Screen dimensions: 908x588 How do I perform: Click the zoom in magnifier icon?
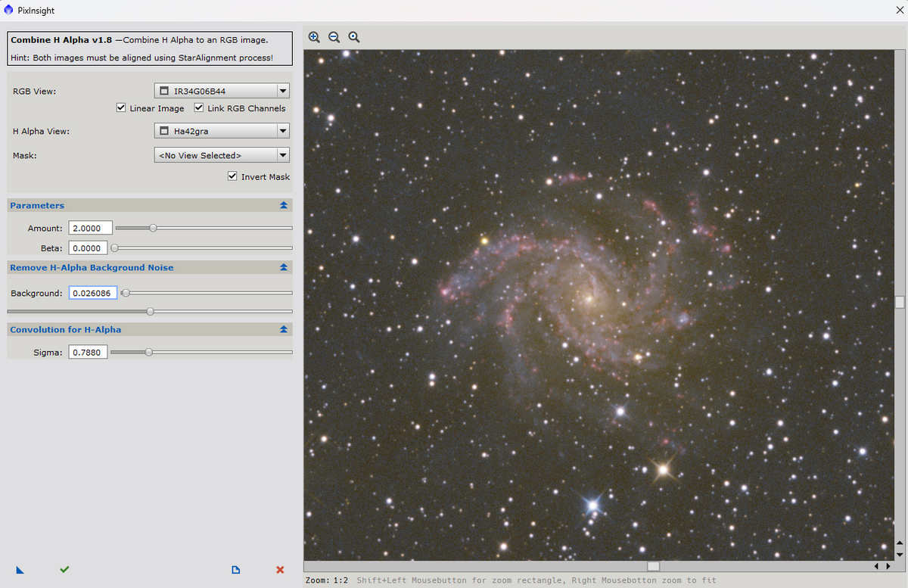[x=314, y=37]
